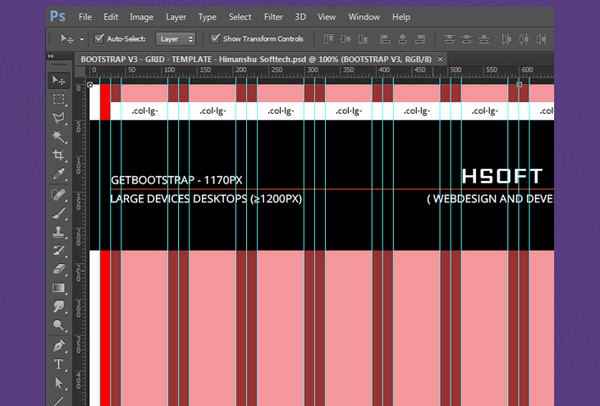The height and width of the screenshot is (406, 600).
Task: Click the Distribute Left Edges icon
Action: [x=507, y=39]
